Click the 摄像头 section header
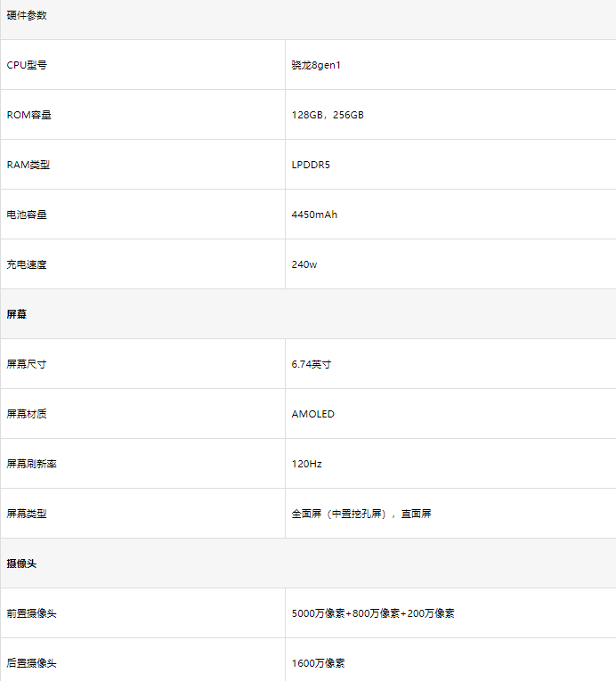Viewport: 616px width, 681px height. pos(21,563)
